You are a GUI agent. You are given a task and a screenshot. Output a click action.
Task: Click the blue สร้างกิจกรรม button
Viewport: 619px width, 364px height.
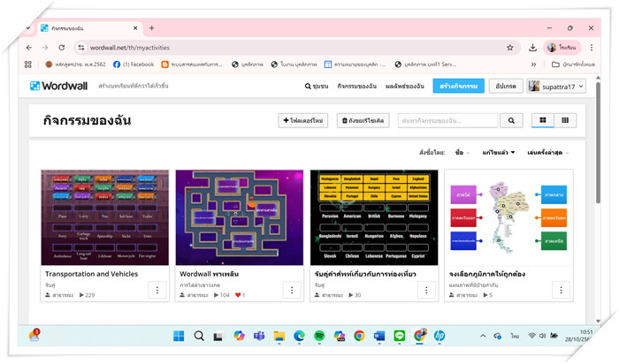point(457,86)
